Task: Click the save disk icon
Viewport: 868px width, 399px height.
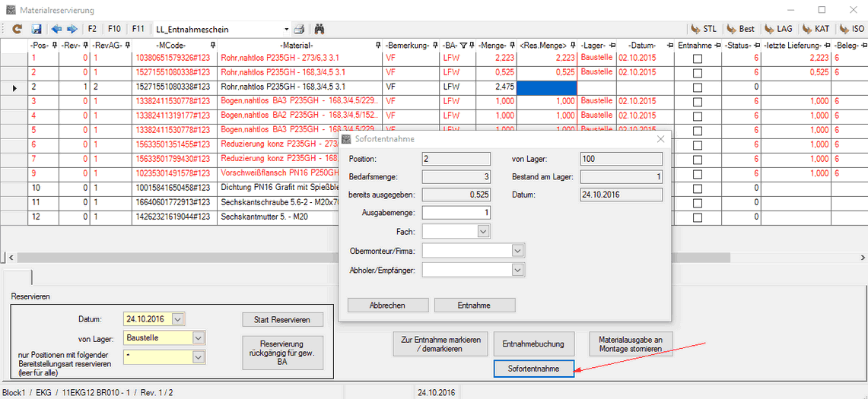Action: pyautogui.click(x=36, y=29)
